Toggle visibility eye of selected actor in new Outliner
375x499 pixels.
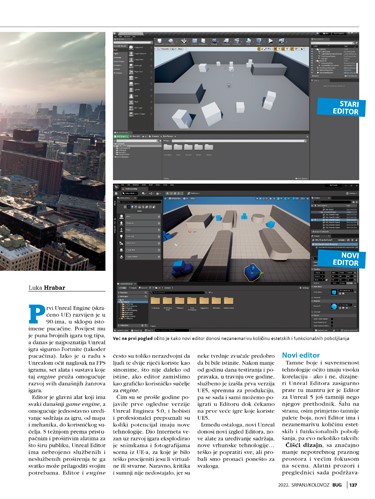pos(313,220)
